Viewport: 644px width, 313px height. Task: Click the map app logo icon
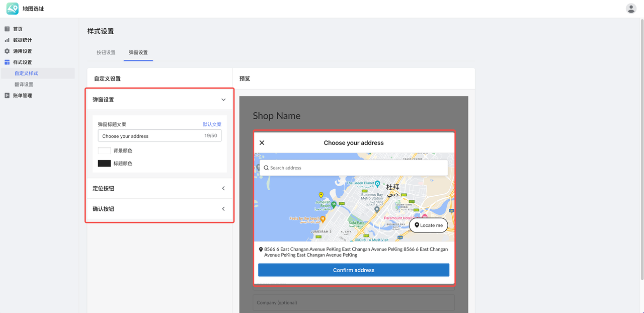coord(12,9)
